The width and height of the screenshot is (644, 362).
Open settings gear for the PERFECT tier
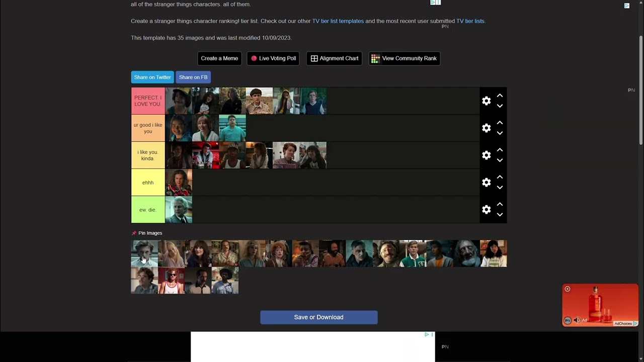[486, 101]
